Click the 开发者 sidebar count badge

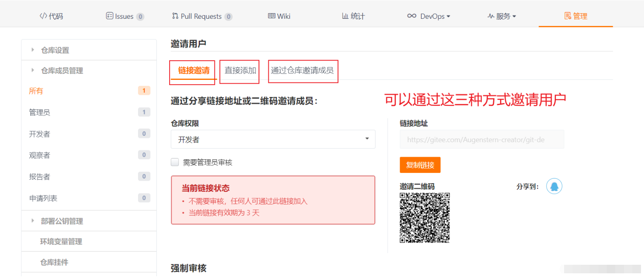click(x=144, y=134)
